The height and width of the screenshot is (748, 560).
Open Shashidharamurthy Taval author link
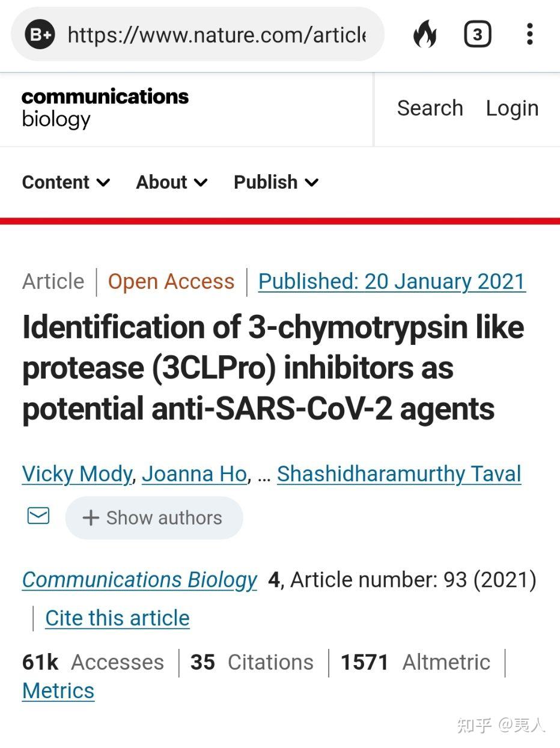399,474
